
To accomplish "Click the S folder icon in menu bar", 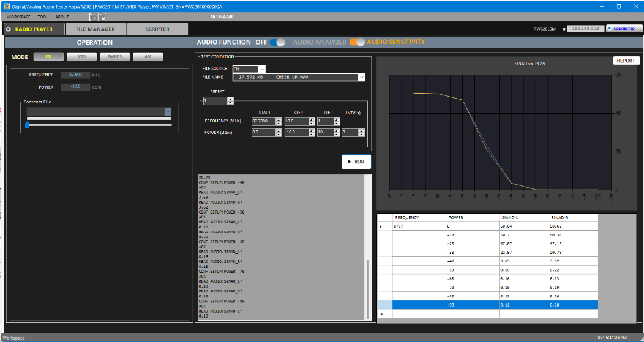I will tap(94, 17).
